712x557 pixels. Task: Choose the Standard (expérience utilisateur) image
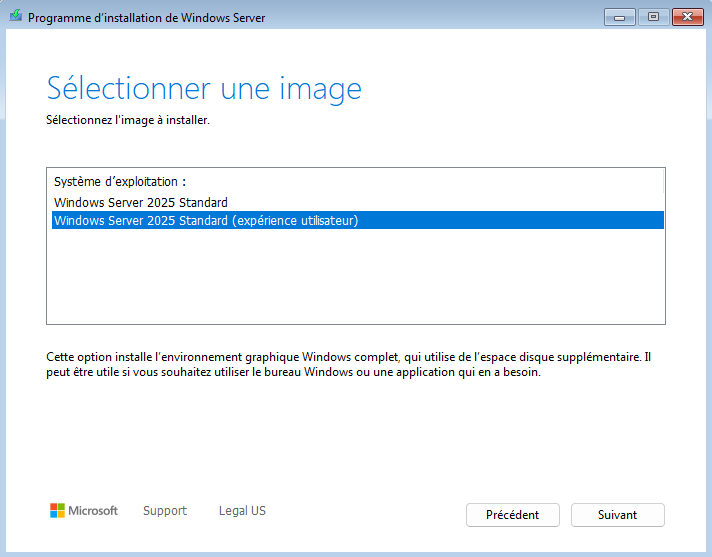click(x=206, y=221)
